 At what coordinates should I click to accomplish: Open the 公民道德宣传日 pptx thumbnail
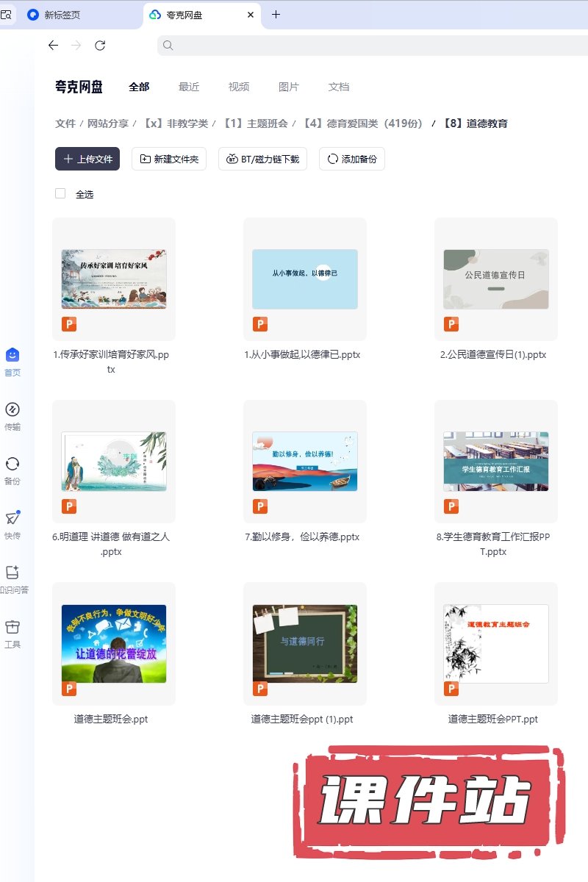point(496,279)
